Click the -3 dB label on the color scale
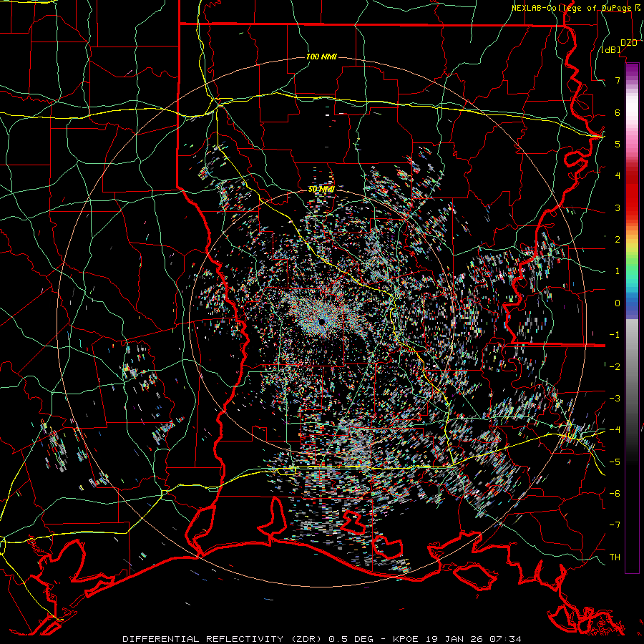 click(x=615, y=399)
